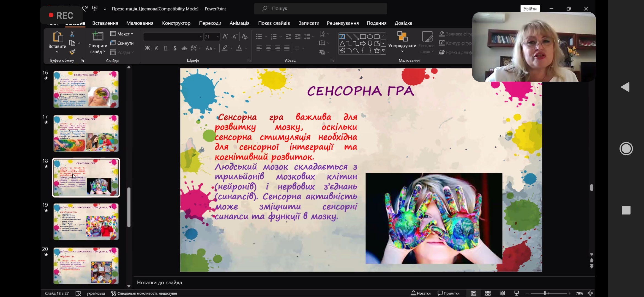Open the Малювання ribbon tab
Image resolution: width=644 pixels, height=297 pixels.
pos(140,23)
